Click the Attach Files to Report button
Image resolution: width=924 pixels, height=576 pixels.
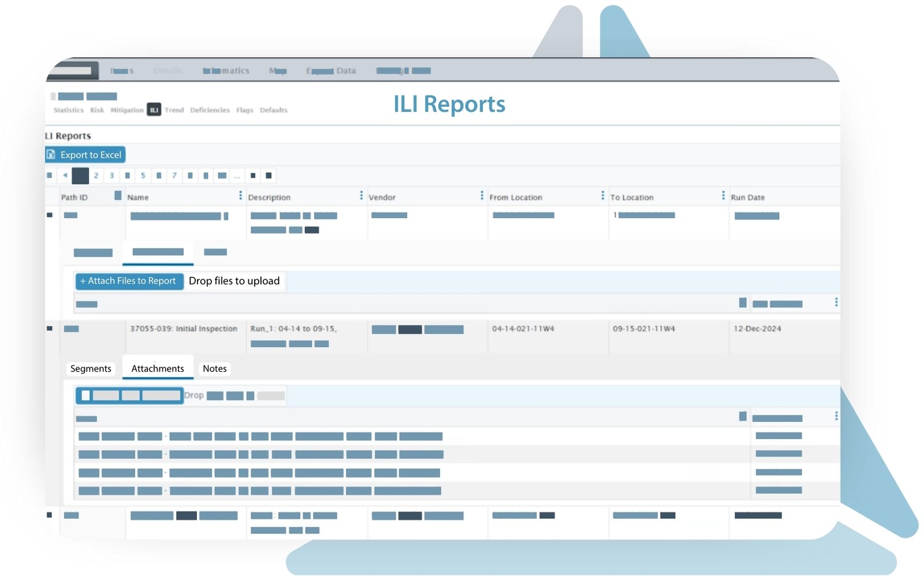[x=129, y=281]
